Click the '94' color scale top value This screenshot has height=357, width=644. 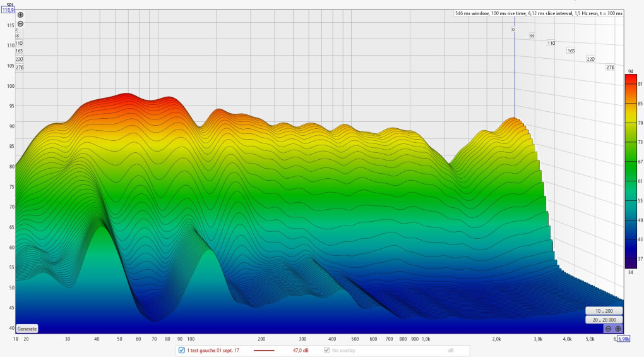click(x=631, y=71)
